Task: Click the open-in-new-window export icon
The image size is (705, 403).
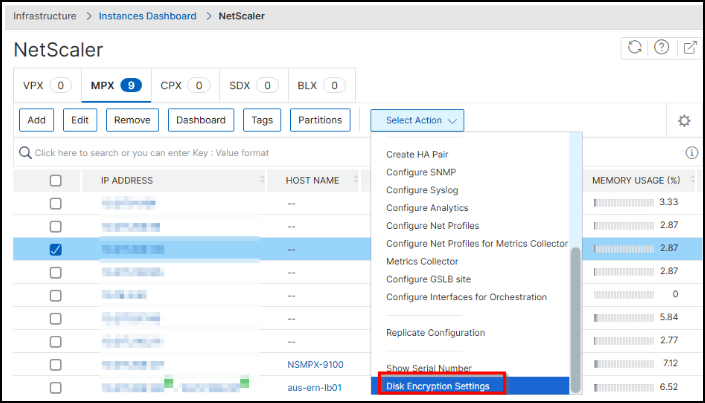Action: coord(689,48)
